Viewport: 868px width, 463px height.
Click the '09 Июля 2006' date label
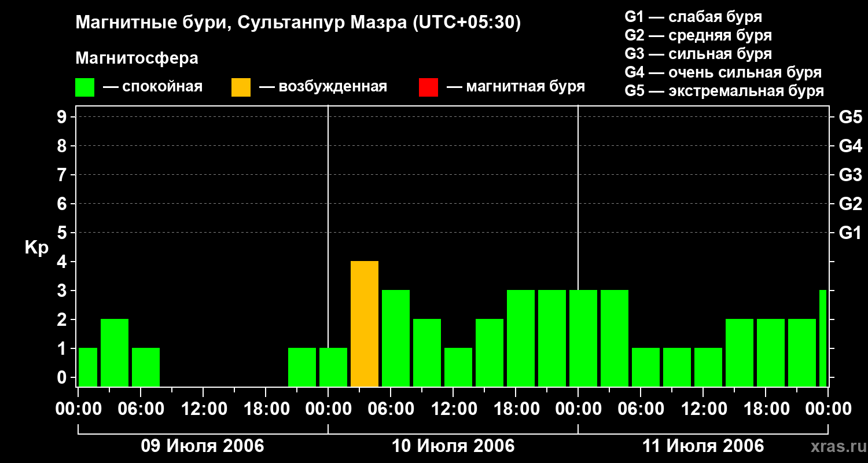(203, 446)
